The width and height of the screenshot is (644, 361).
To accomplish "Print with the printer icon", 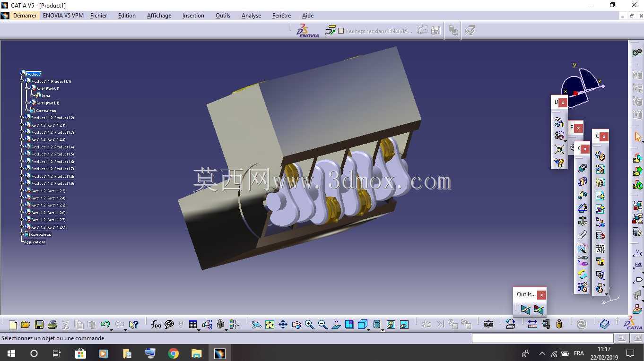I will [52, 325].
